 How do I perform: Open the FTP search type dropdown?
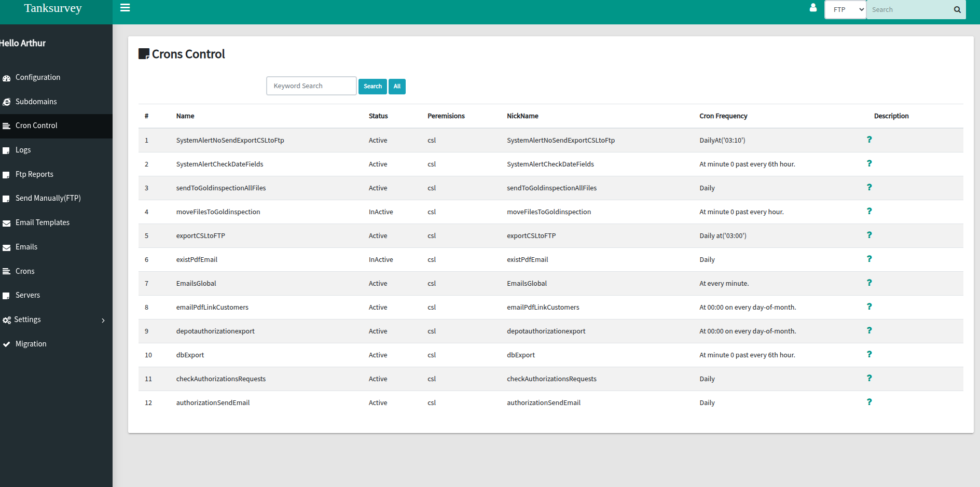(845, 9)
